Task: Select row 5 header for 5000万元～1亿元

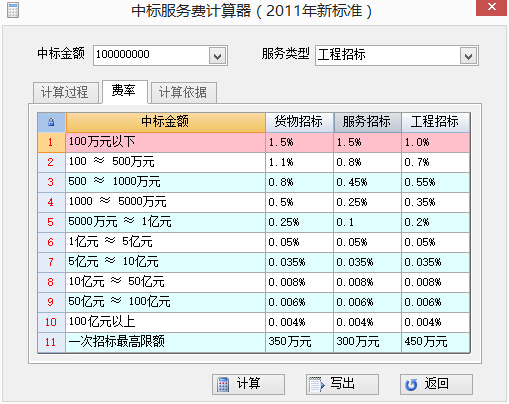Action: point(51,222)
